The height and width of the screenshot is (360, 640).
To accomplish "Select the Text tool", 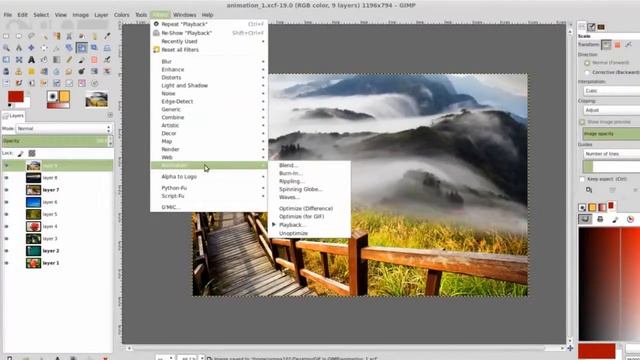I will point(31,60).
